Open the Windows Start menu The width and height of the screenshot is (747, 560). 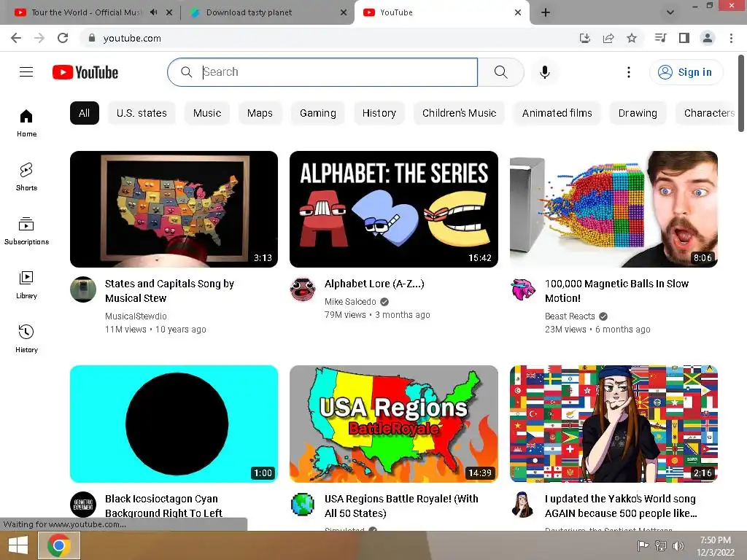coord(18,545)
